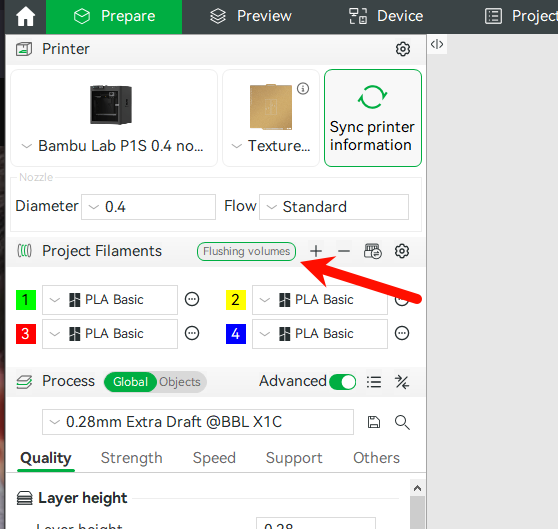The image size is (558, 529).
Task: Open nozzle Diameter 0.4 dropdown
Action: pyautogui.click(x=148, y=207)
